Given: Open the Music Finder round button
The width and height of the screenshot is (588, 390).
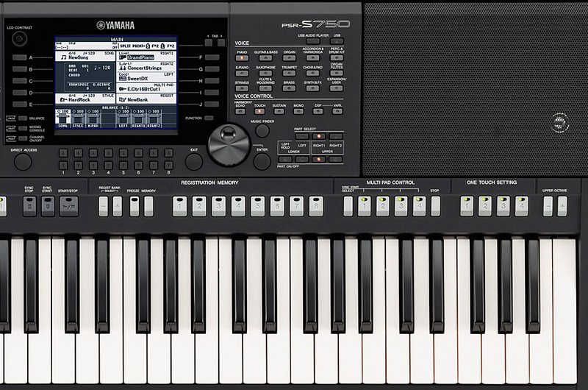Looking at the screenshot, I should click(262, 131).
